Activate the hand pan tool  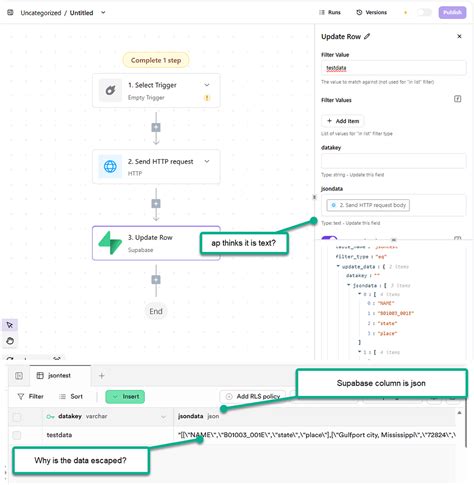point(10,341)
